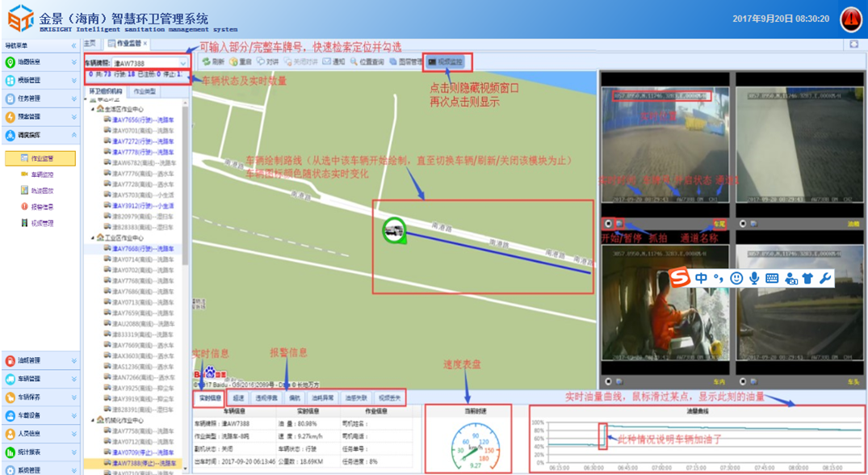The image size is (868, 475).
Task: Open 人员信息 person icon
Action: (10, 434)
